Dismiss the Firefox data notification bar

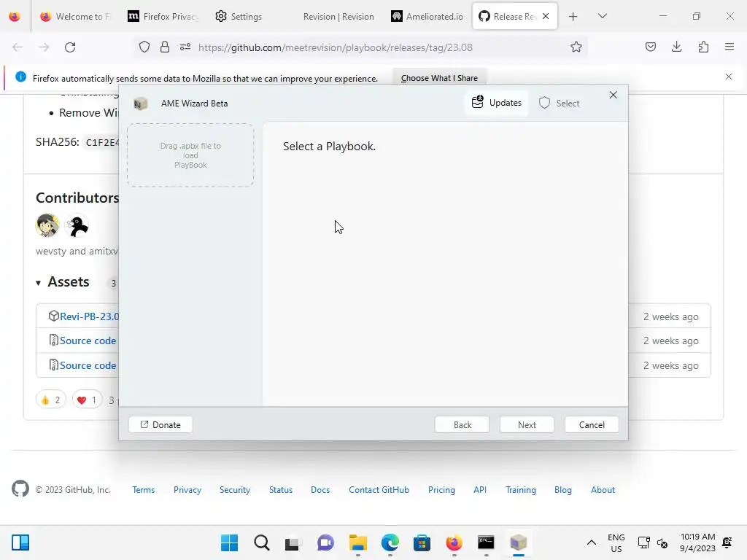coord(729,77)
